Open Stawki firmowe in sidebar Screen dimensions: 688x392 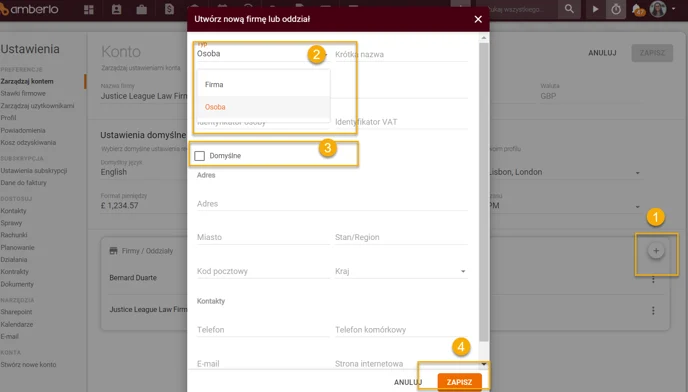point(23,94)
